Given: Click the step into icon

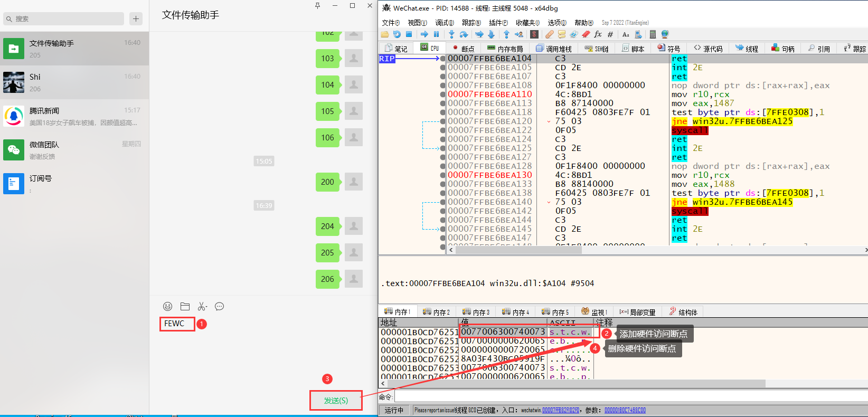Looking at the screenshot, I should [451, 34].
